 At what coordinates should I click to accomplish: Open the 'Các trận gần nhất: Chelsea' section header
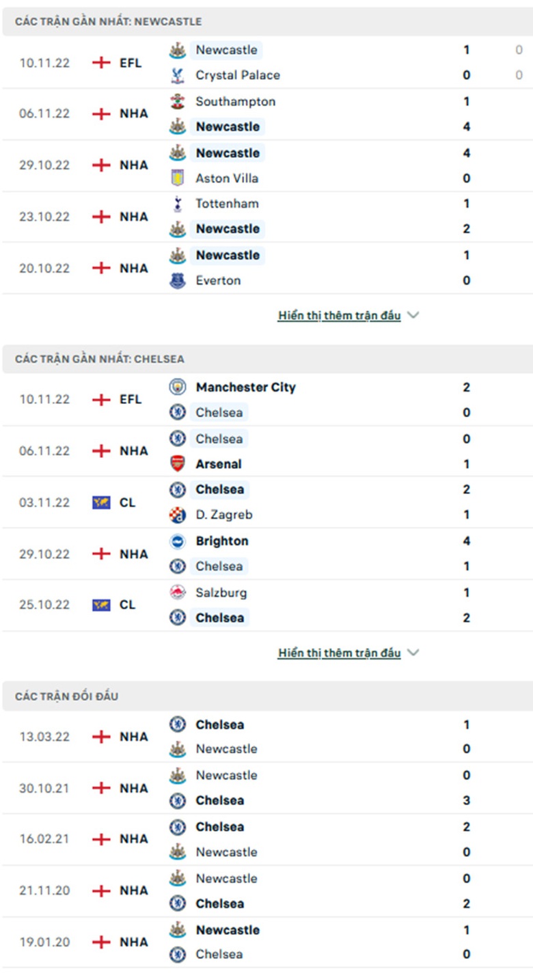[100, 359]
